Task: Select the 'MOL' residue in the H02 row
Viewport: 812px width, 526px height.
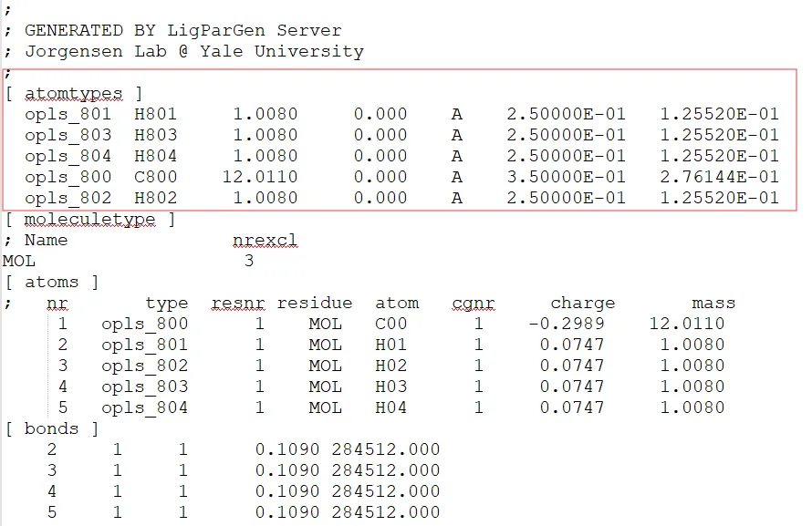Action: point(325,366)
